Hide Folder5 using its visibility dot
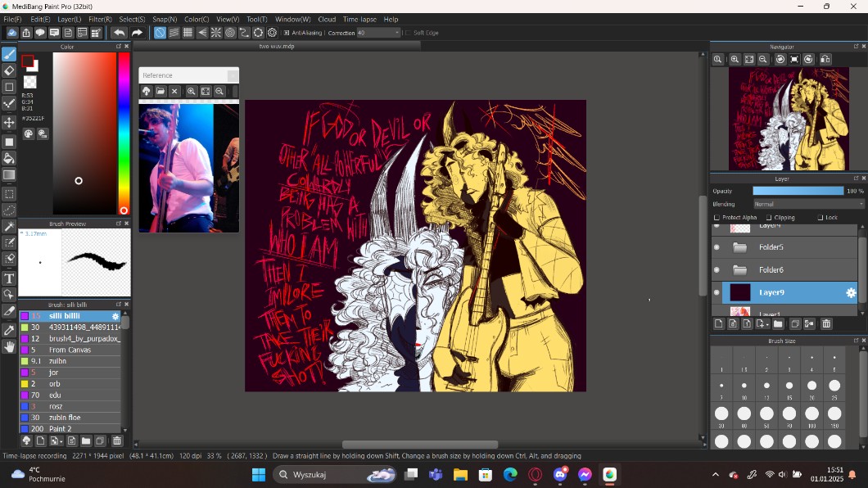This screenshot has height=488, width=868. click(717, 247)
